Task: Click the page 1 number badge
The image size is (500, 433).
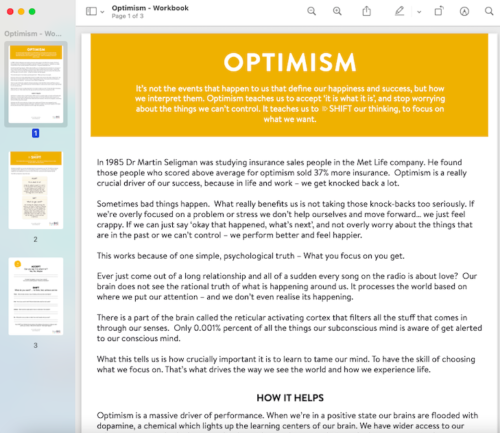Action: [x=36, y=133]
